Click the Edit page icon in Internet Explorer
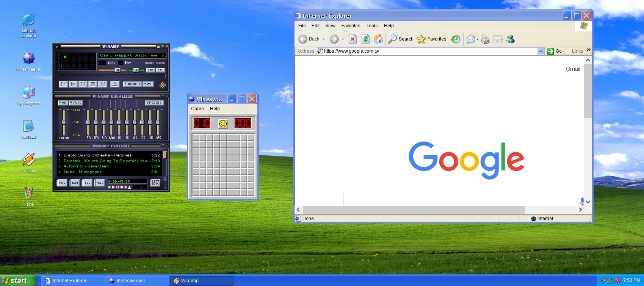 (x=498, y=39)
